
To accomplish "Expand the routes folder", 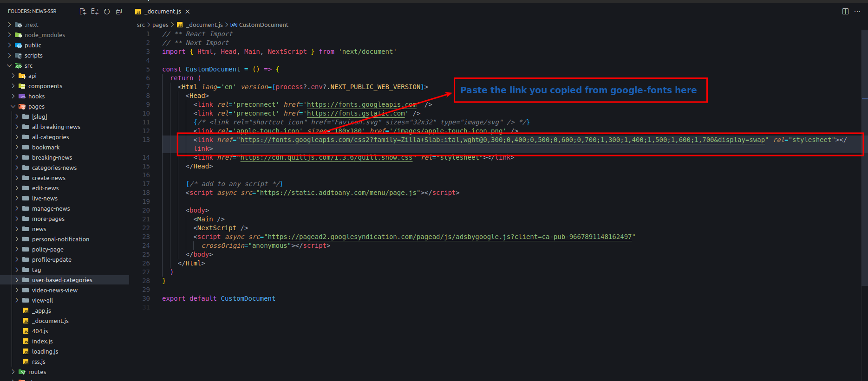I will (x=37, y=372).
